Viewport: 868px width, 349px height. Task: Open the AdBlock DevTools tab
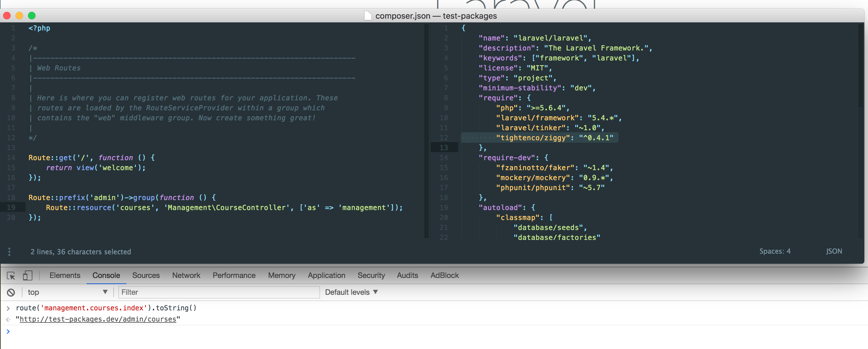(445, 275)
